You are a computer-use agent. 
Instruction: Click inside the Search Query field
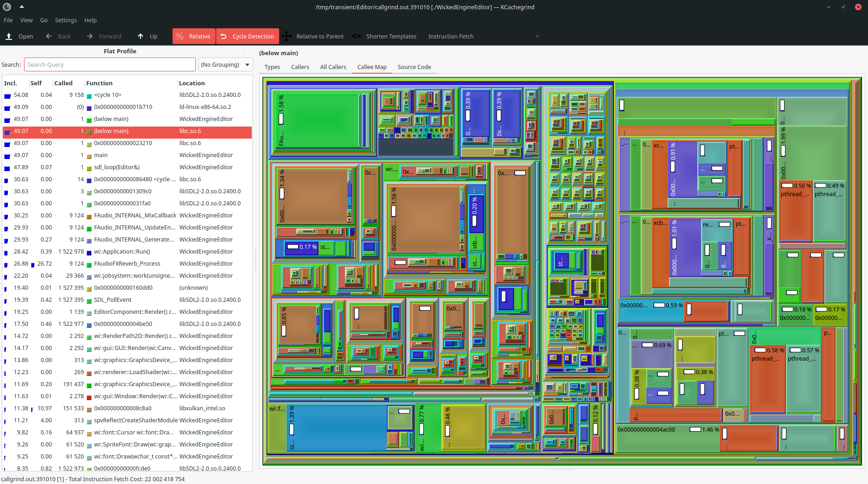tap(109, 64)
